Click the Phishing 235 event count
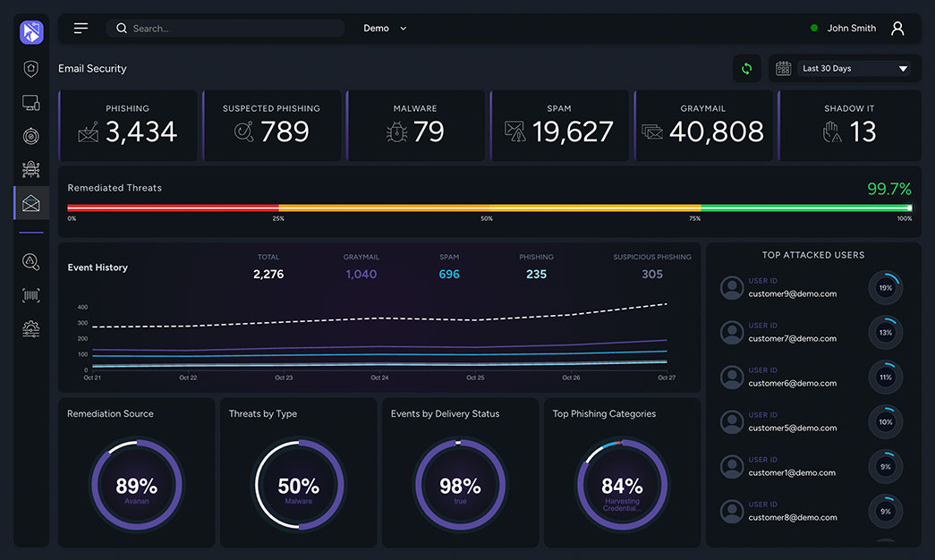 pyautogui.click(x=536, y=275)
